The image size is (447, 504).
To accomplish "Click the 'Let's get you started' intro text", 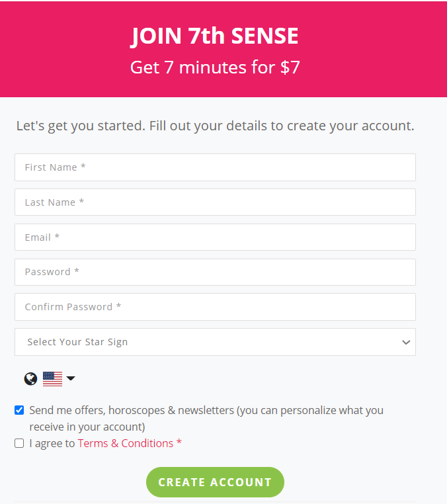I will [x=215, y=126].
